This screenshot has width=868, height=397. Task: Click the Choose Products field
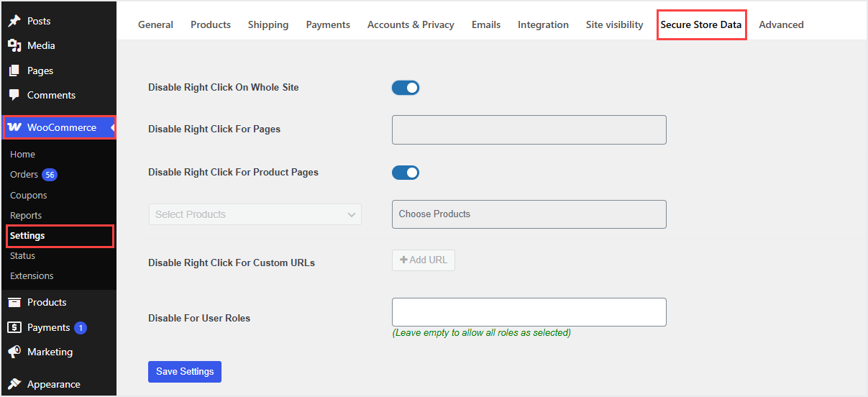coord(529,214)
